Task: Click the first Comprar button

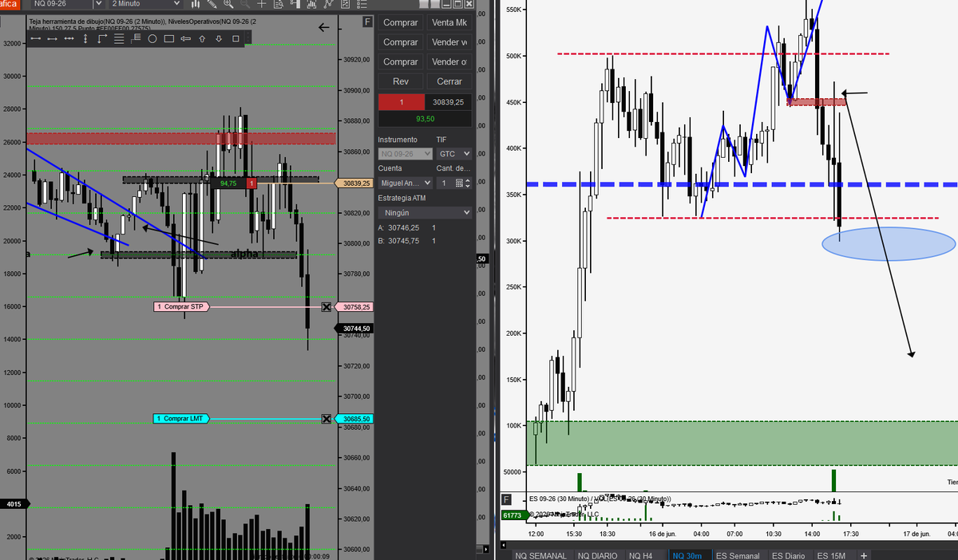Action: pos(401,22)
